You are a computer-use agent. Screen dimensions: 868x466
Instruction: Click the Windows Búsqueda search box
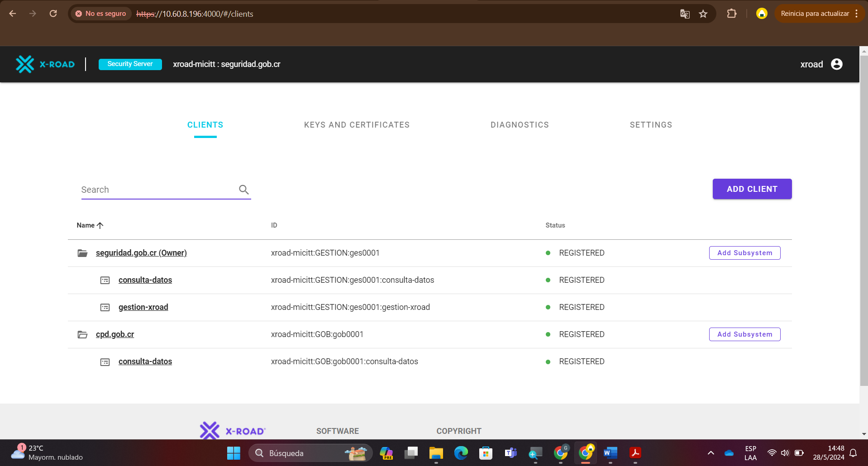[x=310, y=453]
